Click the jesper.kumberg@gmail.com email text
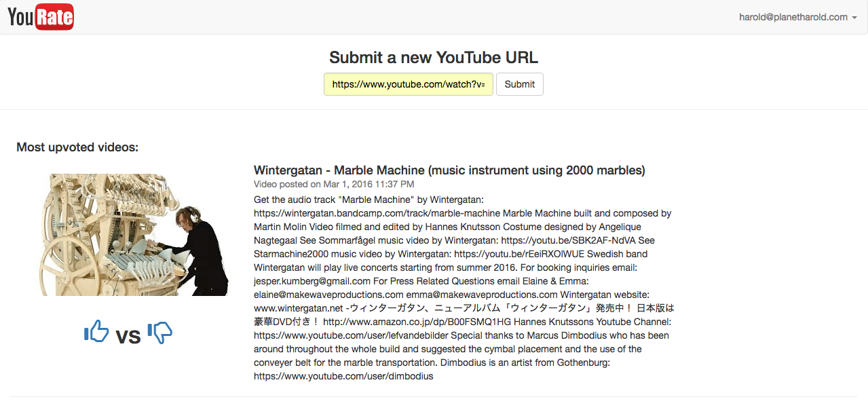Image resolution: width=868 pixels, height=410 pixels. 312,281
